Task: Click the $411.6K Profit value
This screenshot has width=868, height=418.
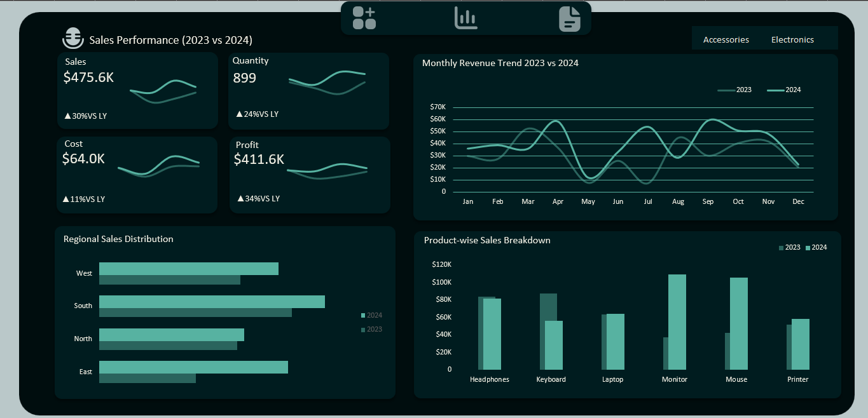Action: [x=259, y=159]
